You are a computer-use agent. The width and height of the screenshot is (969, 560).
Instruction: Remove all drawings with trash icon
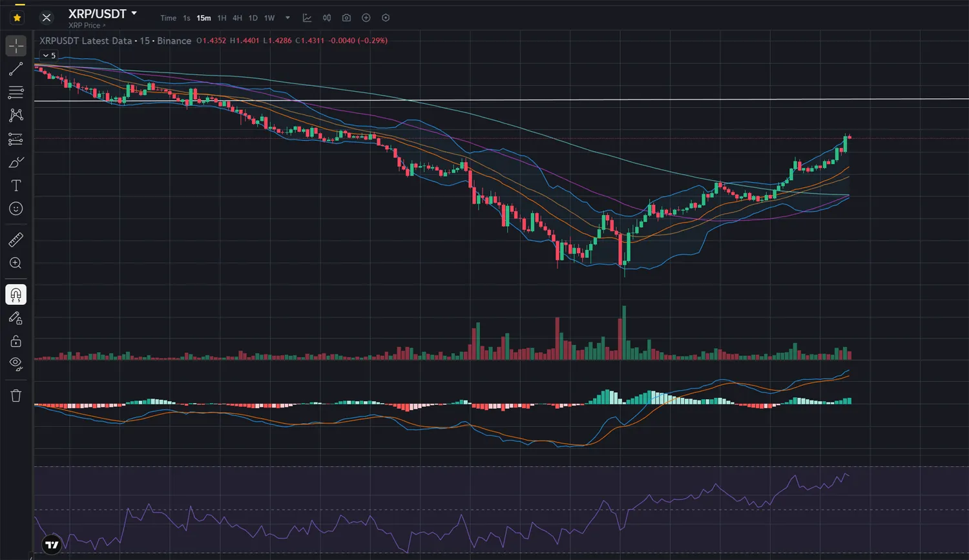point(16,396)
